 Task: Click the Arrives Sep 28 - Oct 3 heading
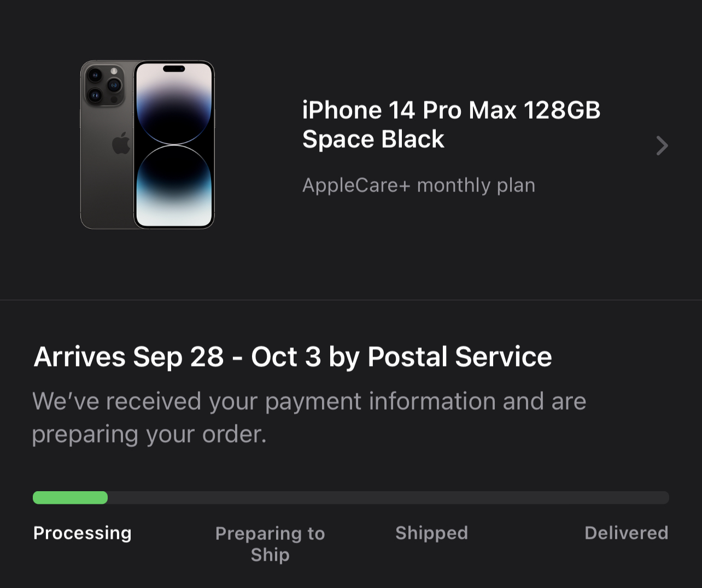tap(292, 357)
